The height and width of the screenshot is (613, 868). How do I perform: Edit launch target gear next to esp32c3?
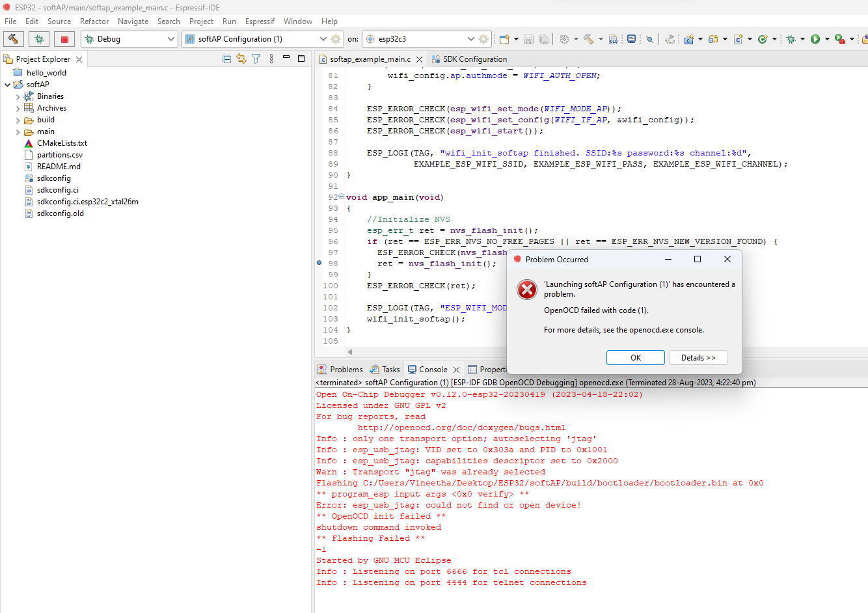(x=483, y=39)
